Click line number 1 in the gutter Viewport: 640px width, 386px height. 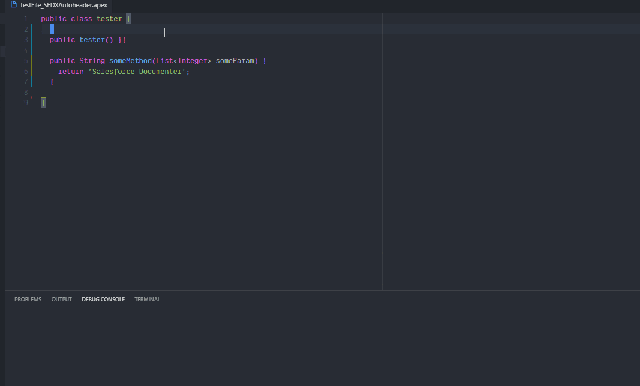26,19
